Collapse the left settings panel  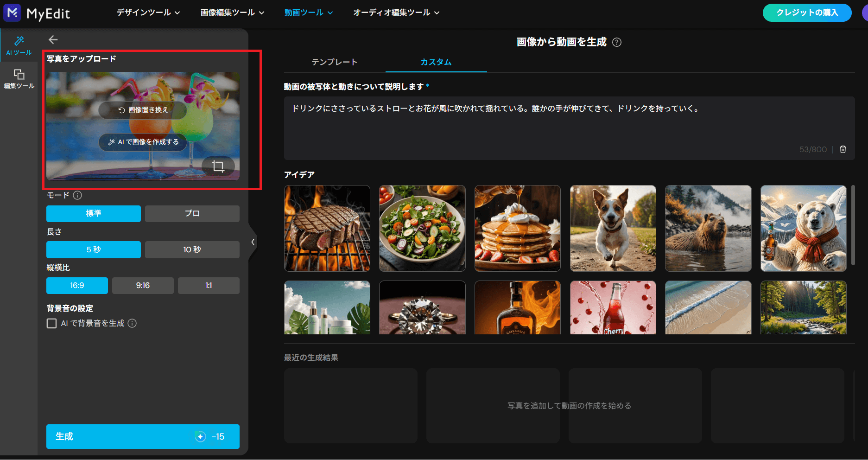253,242
